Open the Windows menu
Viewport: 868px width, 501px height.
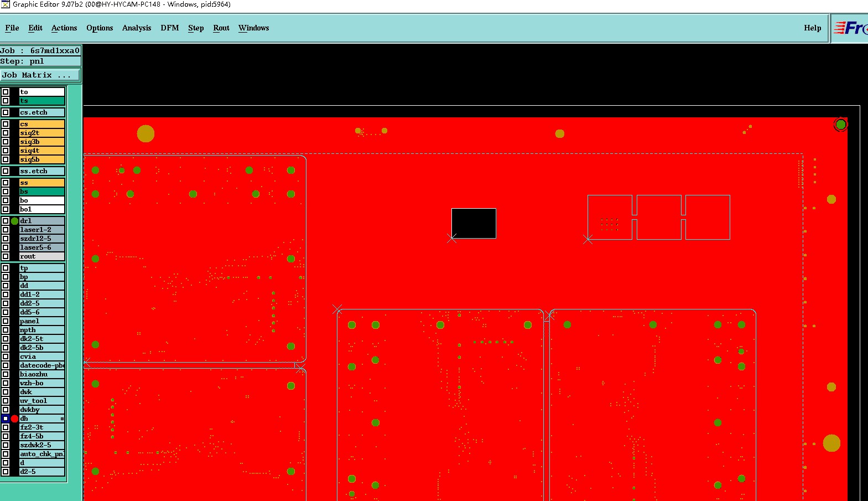click(x=254, y=28)
